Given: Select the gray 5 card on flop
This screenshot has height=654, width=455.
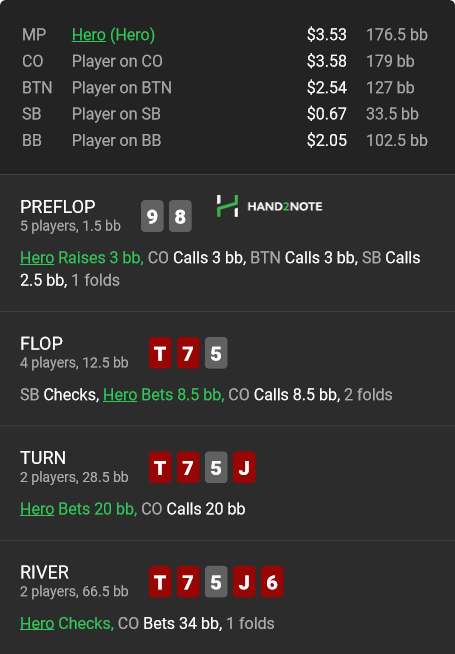Looking at the screenshot, I should point(216,353).
